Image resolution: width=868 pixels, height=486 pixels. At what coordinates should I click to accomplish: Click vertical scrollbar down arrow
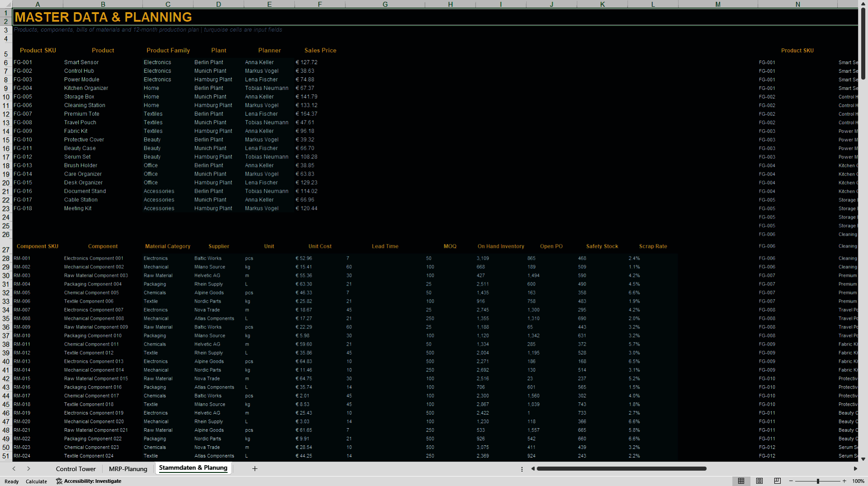pos(863,459)
